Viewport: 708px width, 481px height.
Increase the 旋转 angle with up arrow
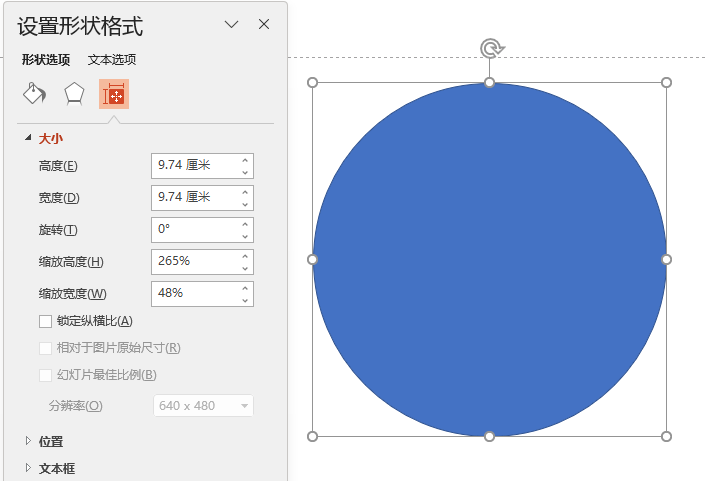pos(245,224)
